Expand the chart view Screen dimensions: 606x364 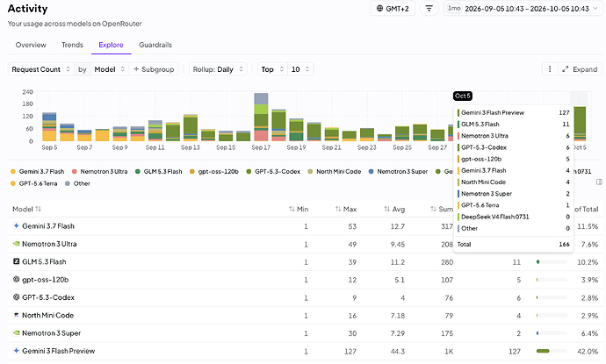coord(581,69)
